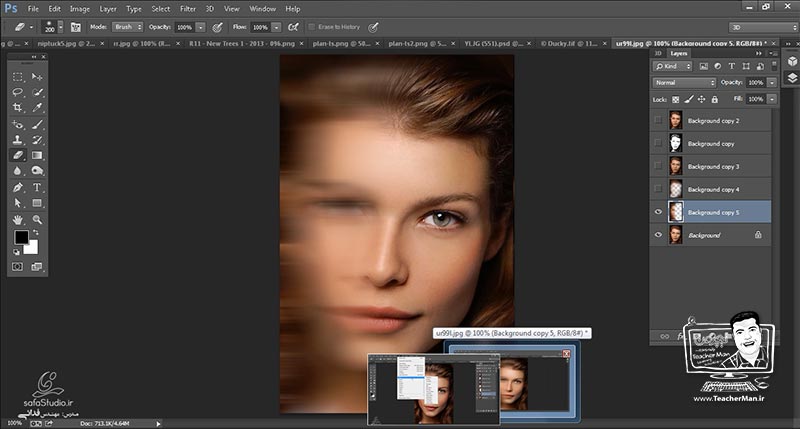Open the Window menu

[263, 9]
